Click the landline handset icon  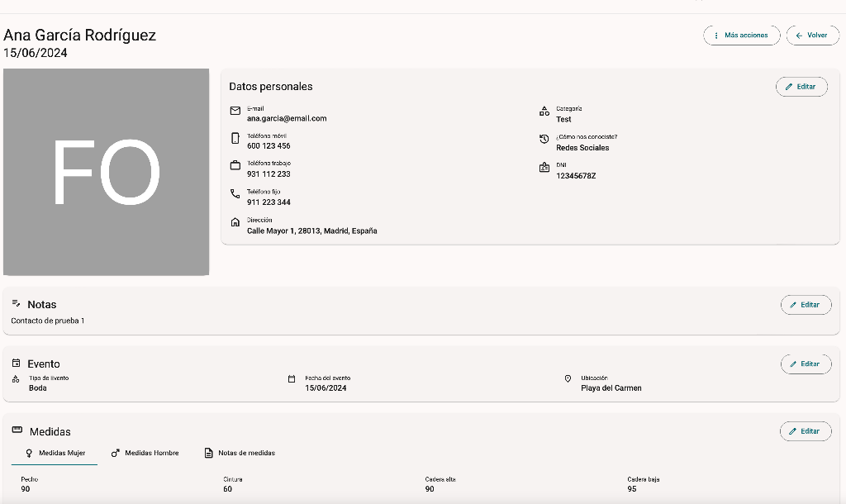click(235, 193)
